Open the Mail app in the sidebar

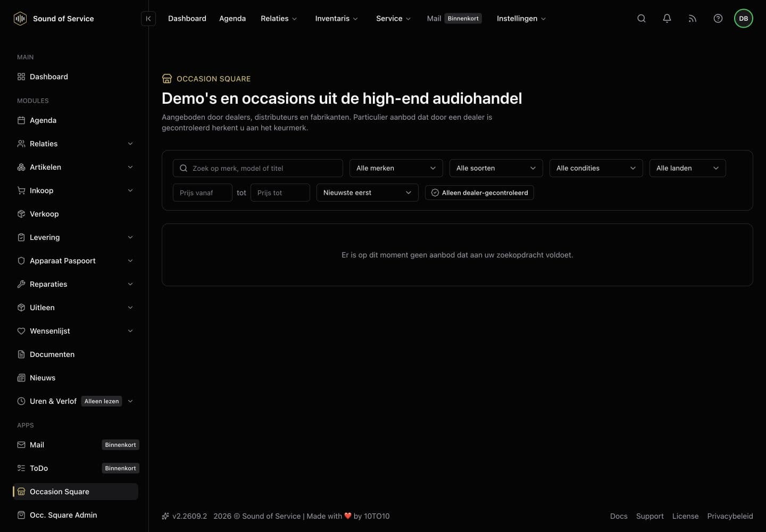[76, 445]
